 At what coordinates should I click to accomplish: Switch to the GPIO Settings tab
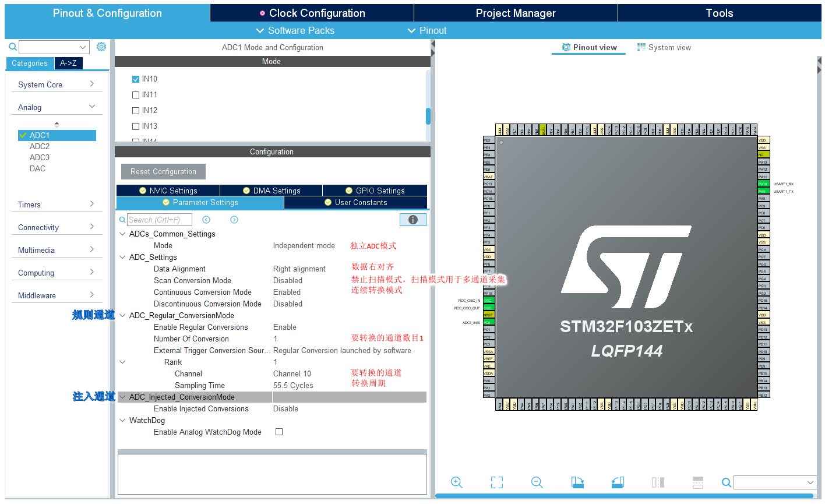(x=375, y=191)
